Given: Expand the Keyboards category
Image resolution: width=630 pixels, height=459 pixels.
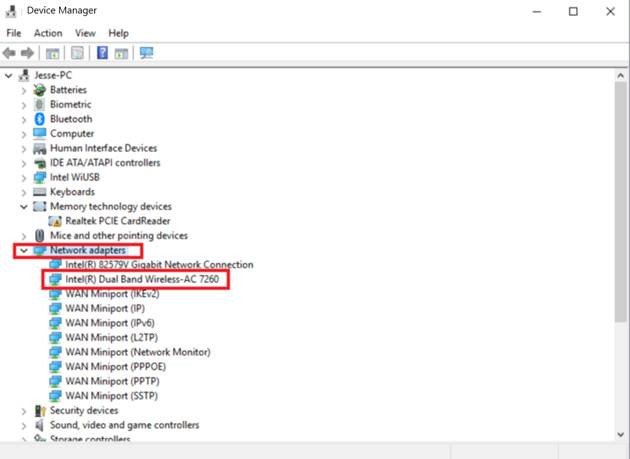Looking at the screenshot, I should click(24, 193).
